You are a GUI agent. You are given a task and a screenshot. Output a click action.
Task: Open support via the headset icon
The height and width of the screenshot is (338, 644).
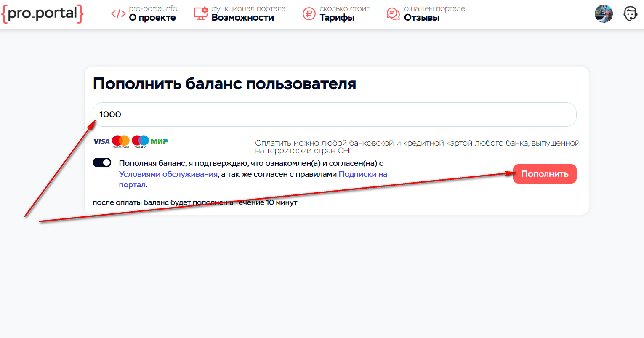[630, 14]
